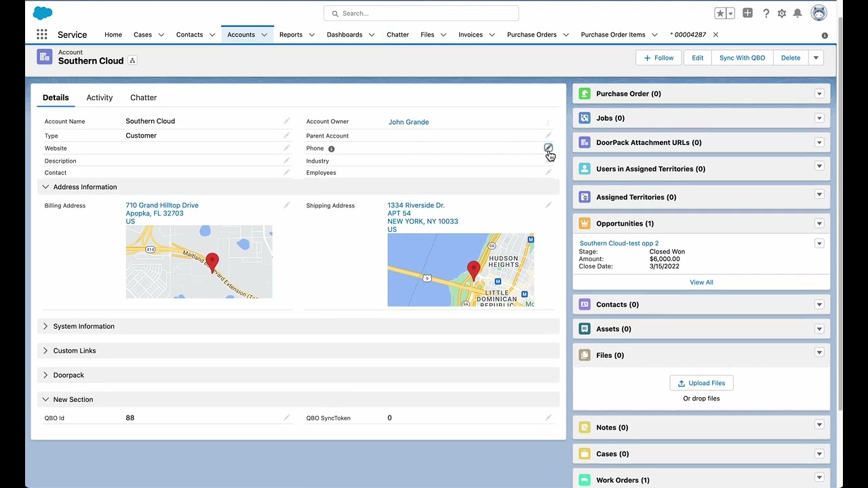This screenshot has height=488, width=868.
Task: Open the Purchase Order list dropdown
Action: tap(819, 94)
